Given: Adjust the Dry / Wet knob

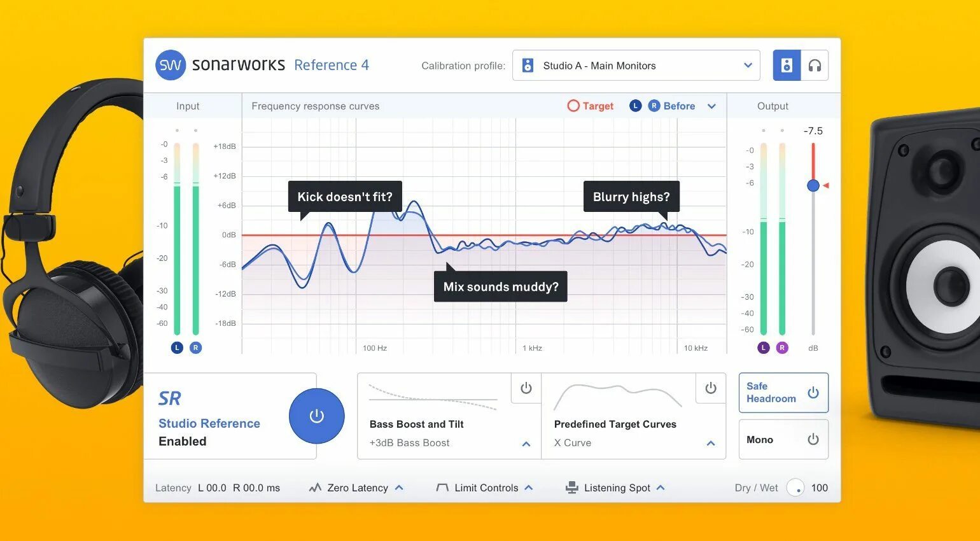Looking at the screenshot, I should point(795,488).
